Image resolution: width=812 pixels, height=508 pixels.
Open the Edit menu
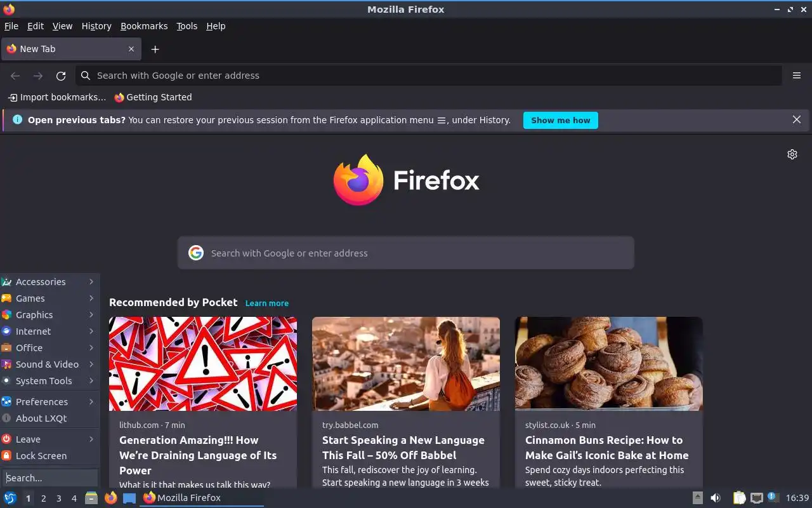click(36, 26)
